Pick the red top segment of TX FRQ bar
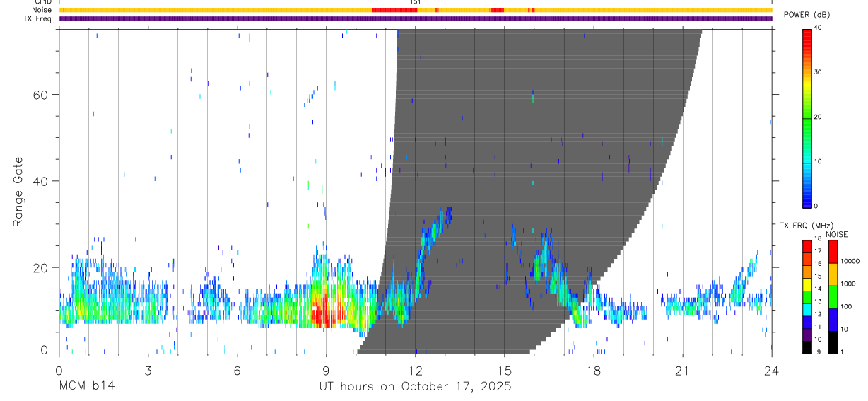The height and width of the screenshot is (401, 868). pos(807,246)
